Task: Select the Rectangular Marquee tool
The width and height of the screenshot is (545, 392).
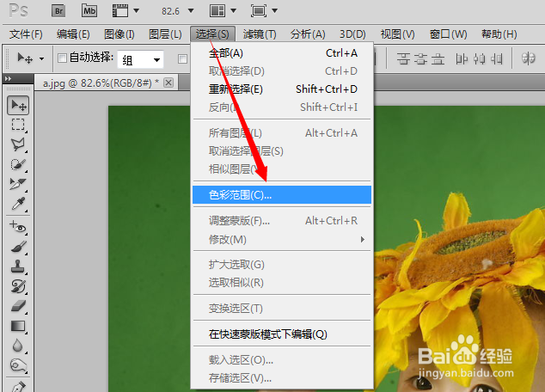Action: (18, 125)
